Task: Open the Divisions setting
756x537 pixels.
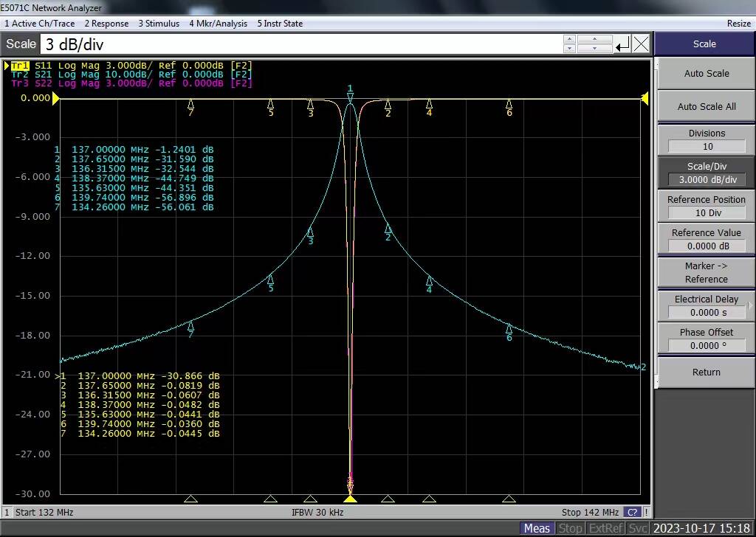Action: (704, 139)
